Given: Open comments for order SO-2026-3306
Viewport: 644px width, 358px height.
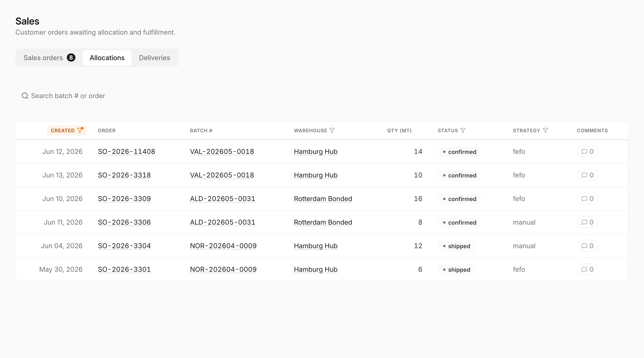Looking at the screenshot, I should coord(588,222).
